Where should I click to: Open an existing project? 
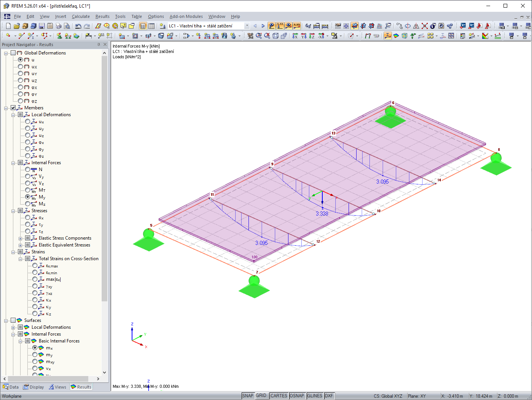tap(16, 26)
